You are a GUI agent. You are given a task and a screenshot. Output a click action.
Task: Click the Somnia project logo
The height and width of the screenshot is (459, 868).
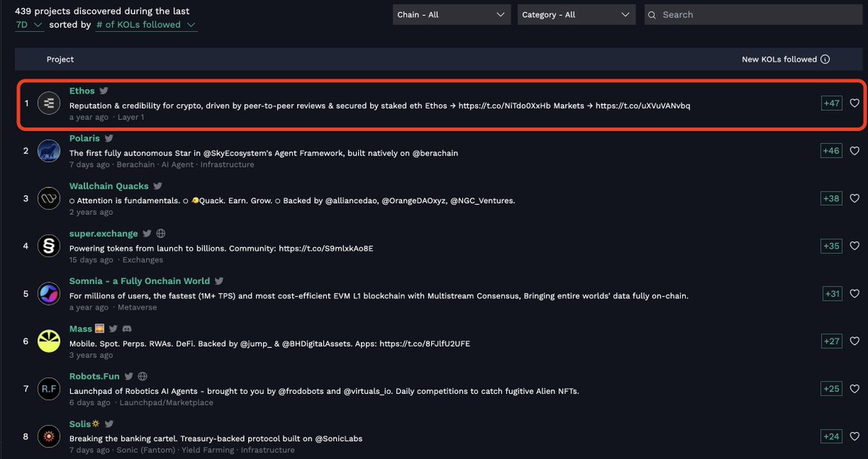tap(48, 293)
